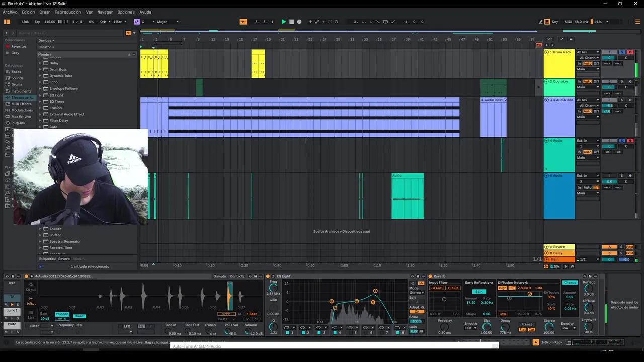Toggle the Follow playback icon
Viewport: 644px width, 362px height.
pos(244,22)
